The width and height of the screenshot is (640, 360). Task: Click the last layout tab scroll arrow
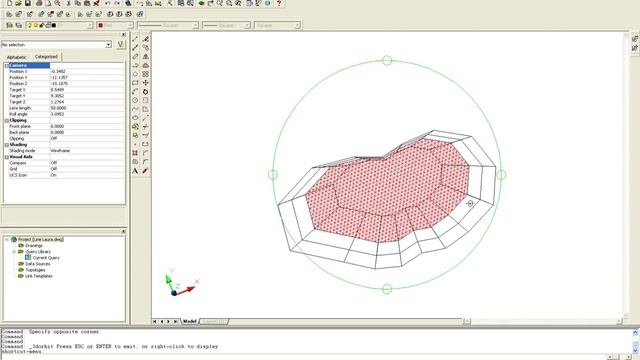176,322
